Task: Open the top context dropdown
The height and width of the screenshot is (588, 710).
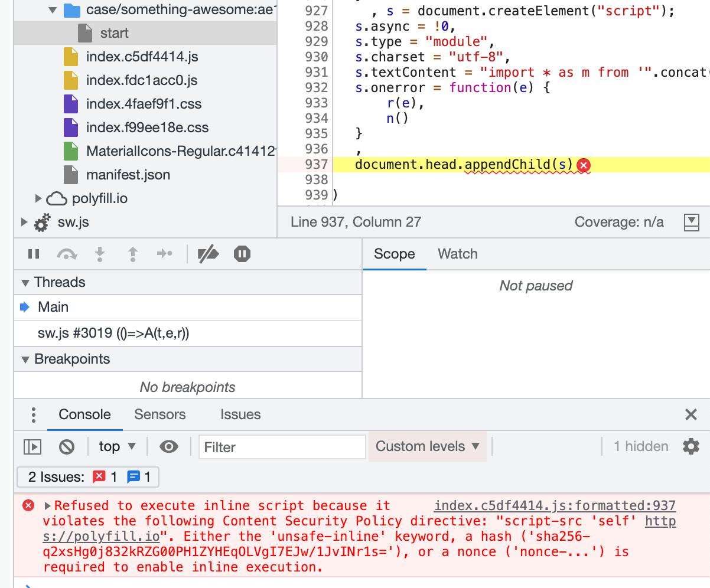Action: tap(118, 446)
